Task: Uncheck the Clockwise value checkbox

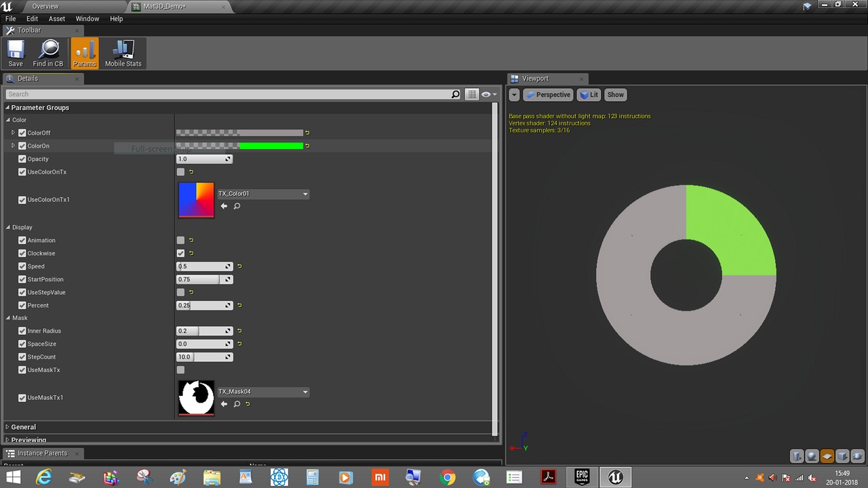Action: pos(180,253)
